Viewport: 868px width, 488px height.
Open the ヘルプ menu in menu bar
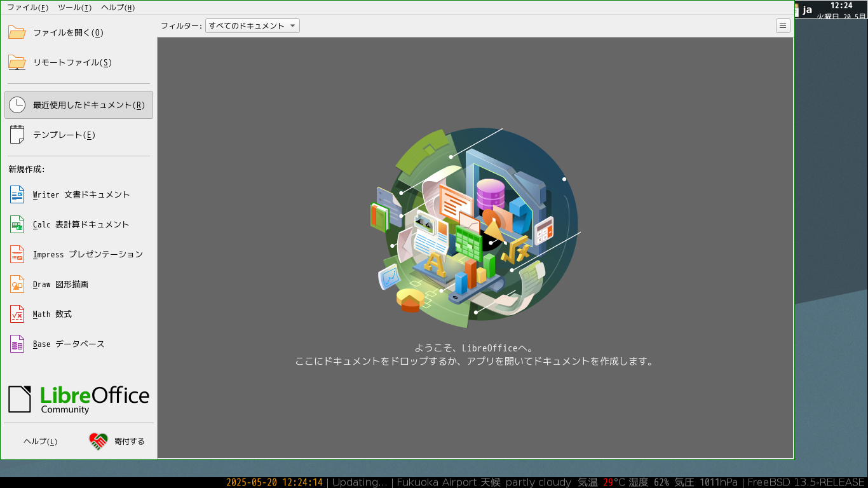click(x=118, y=8)
